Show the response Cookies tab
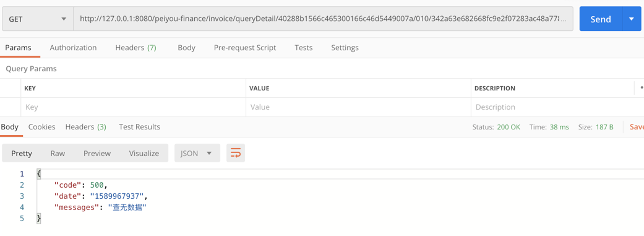 42,126
